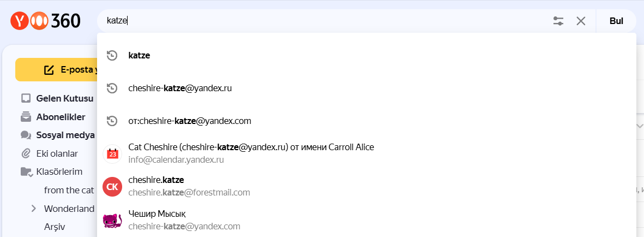Expand the Wonderland folder chevron
The width and height of the screenshot is (644, 237).
pyautogui.click(x=33, y=209)
